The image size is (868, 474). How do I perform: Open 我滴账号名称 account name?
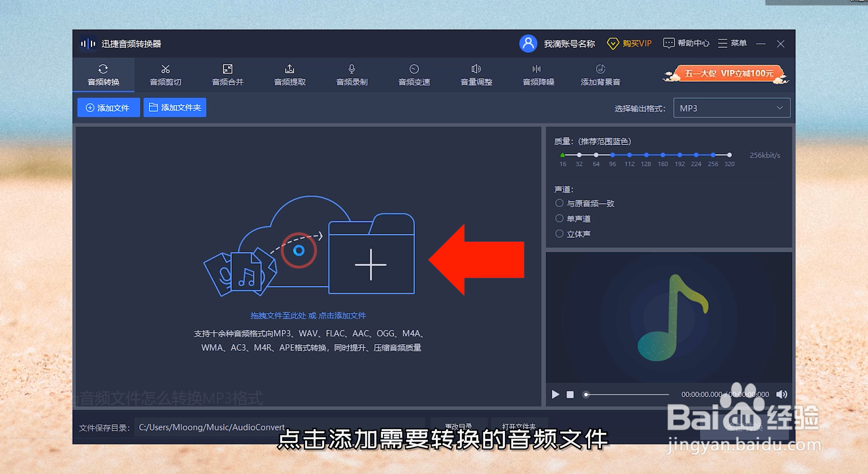tap(569, 43)
